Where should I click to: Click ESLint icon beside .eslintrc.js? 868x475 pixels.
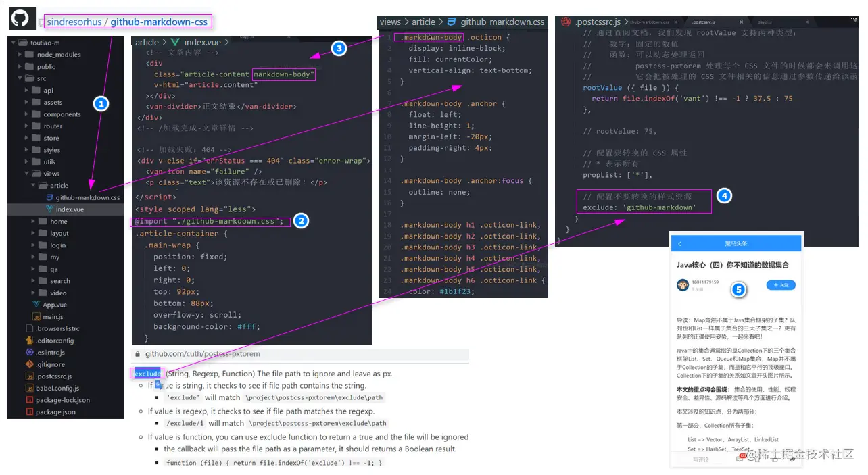pos(30,353)
